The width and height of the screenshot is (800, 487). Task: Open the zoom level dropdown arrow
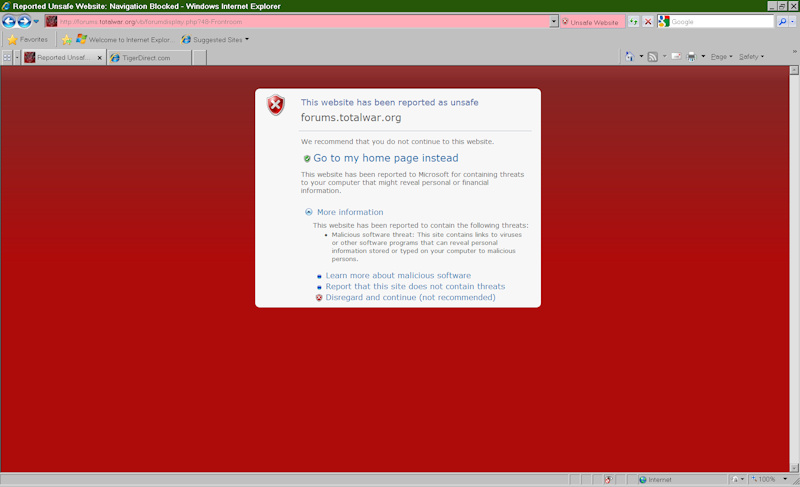click(785, 479)
